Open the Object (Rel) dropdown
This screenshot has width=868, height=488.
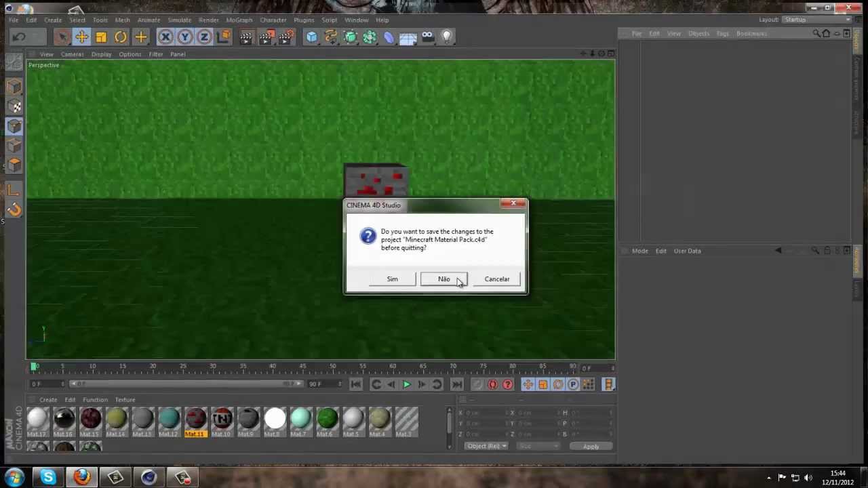[x=486, y=446]
